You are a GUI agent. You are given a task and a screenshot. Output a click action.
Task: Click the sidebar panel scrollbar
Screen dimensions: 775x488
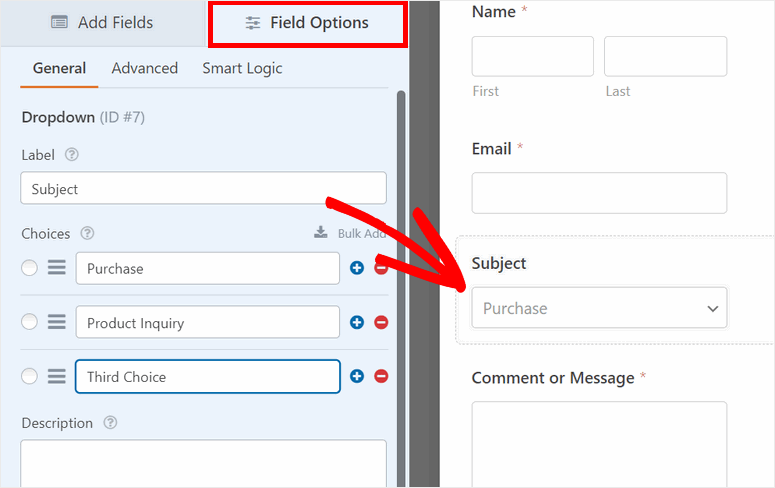[x=401, y=250]
